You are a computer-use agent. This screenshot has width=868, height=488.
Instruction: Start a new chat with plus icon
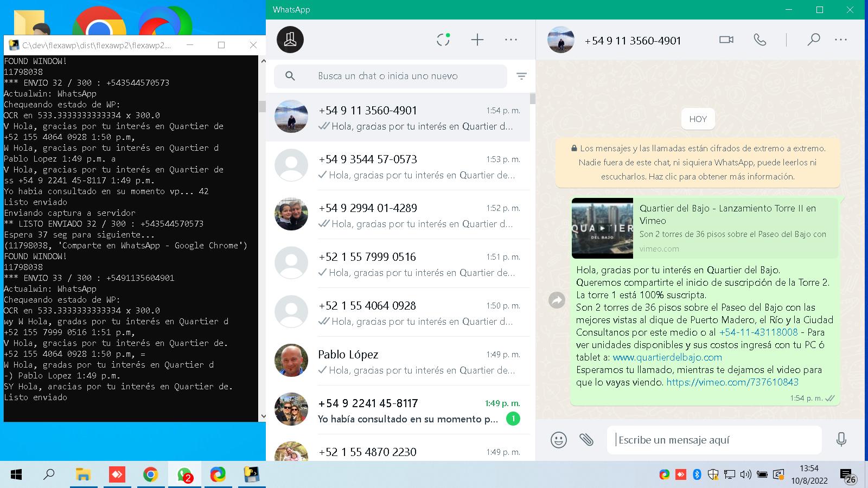477,40
